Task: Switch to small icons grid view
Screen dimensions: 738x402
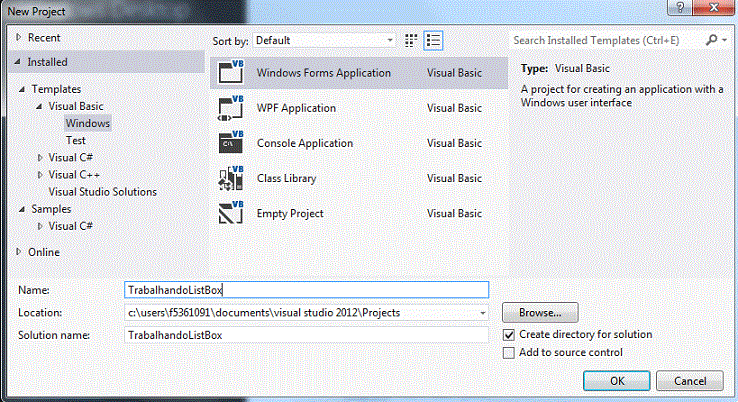Action: (411, 40)
